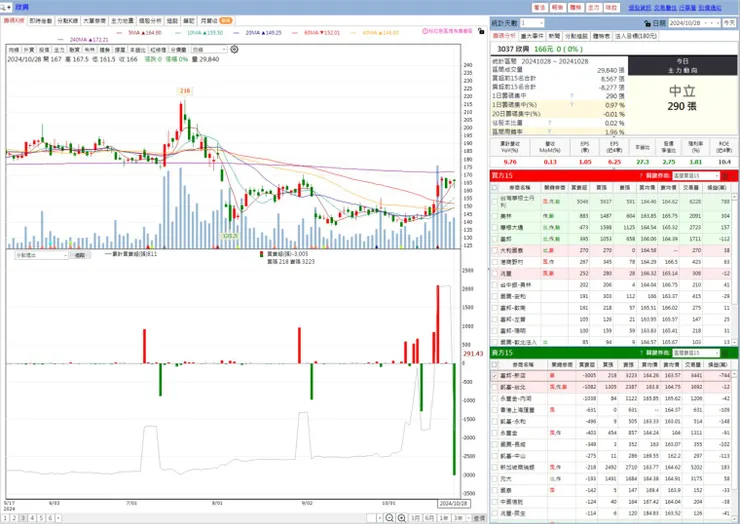Open the range dropdown arrow after 3年

(x=469, y=518)
